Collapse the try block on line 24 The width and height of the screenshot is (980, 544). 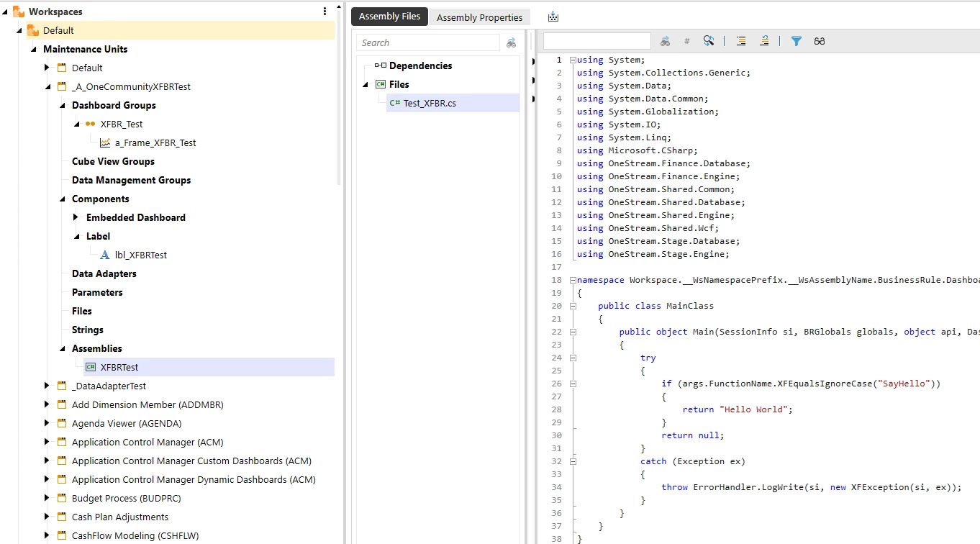[573, 358]
